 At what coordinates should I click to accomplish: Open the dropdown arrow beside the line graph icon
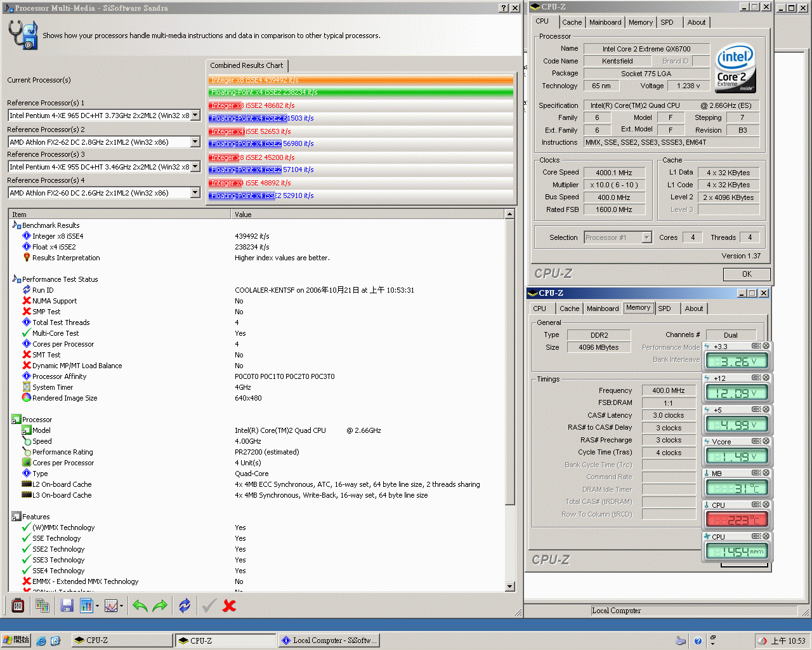point(121,606)
